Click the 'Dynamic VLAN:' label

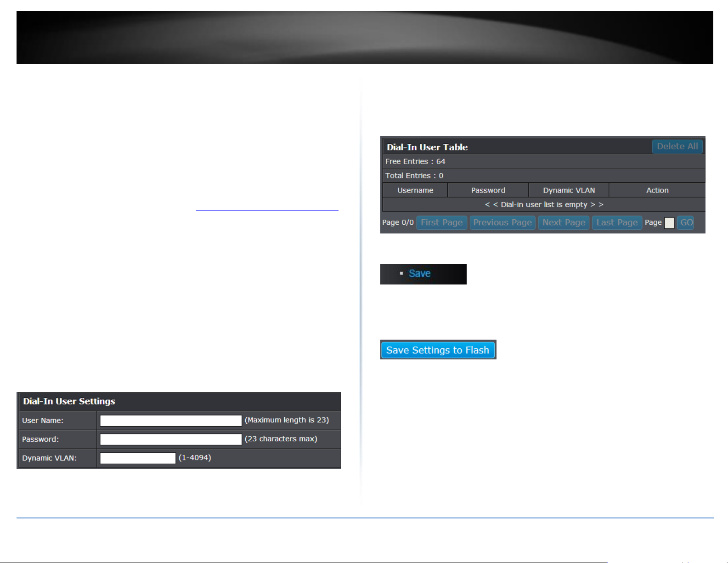click(49, 458)
